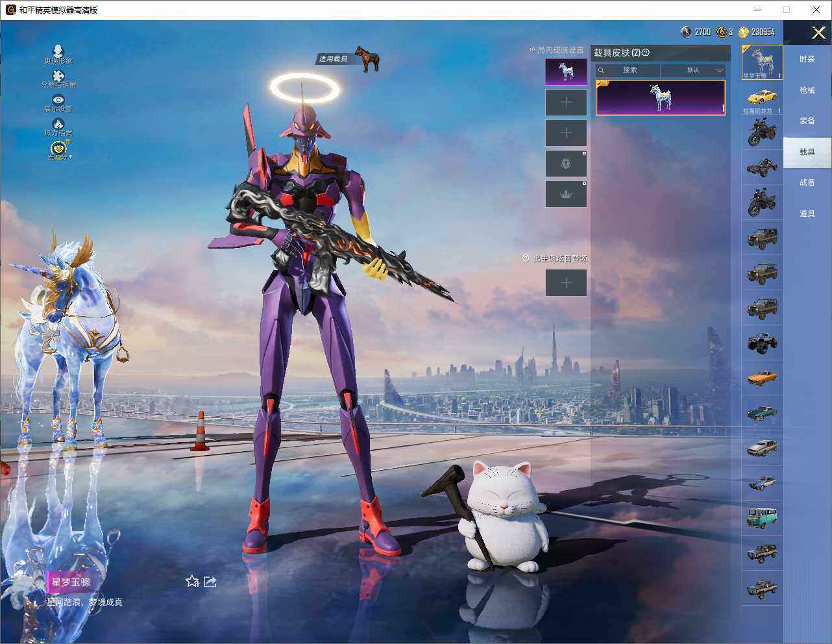
Task: Open the 分解与拆解 puzzle-piece icon
Action: click(x=58, y=76)
